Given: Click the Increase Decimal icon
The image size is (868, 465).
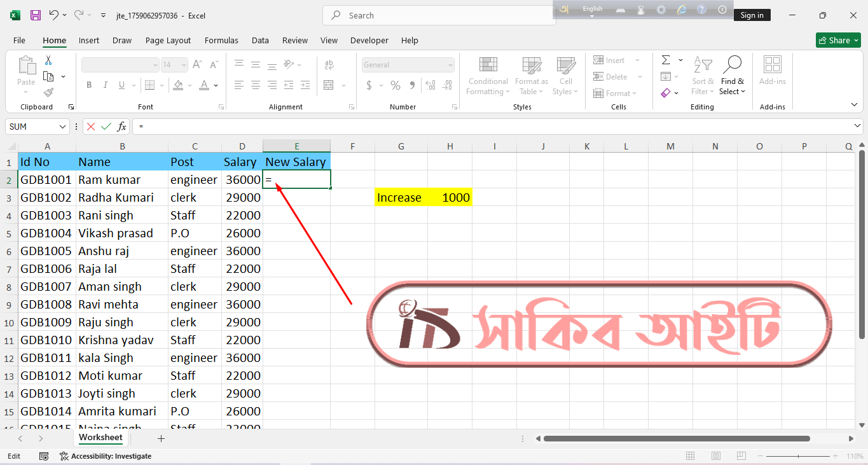Looking at the screenshot, I should tap(431, 84).
